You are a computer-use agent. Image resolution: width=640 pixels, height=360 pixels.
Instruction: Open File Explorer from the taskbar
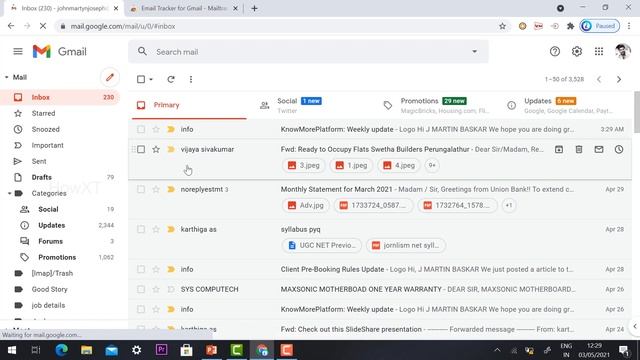[x=86, y=350]
